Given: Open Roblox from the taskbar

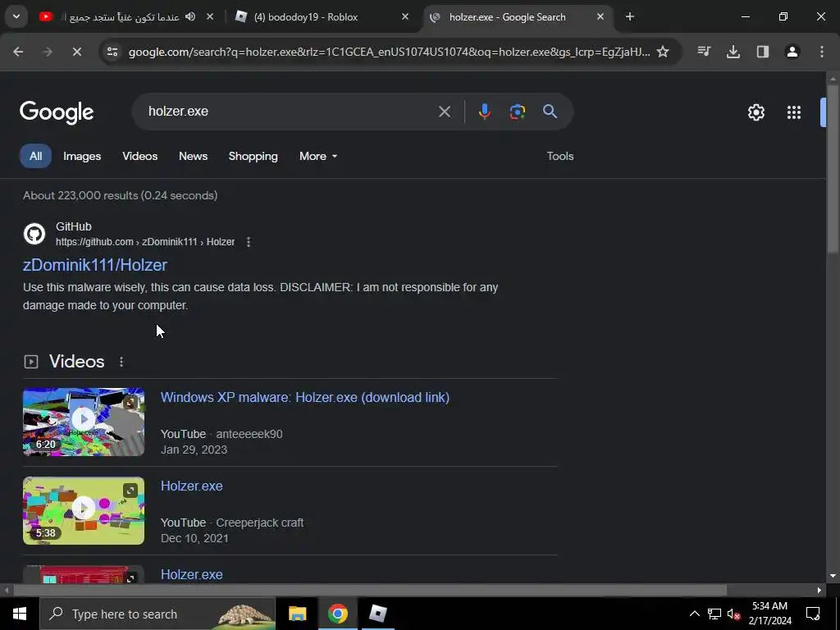Looking at the screenshot, I should point(377,614).
